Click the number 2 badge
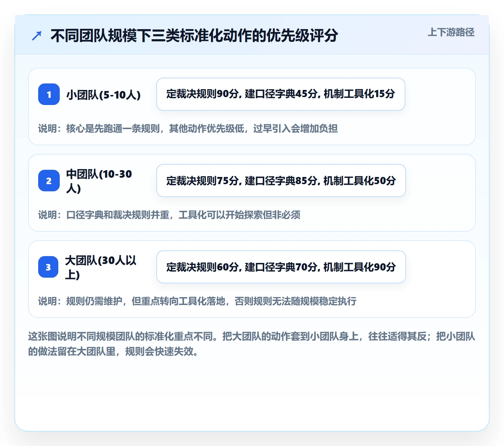 [49, 181]
